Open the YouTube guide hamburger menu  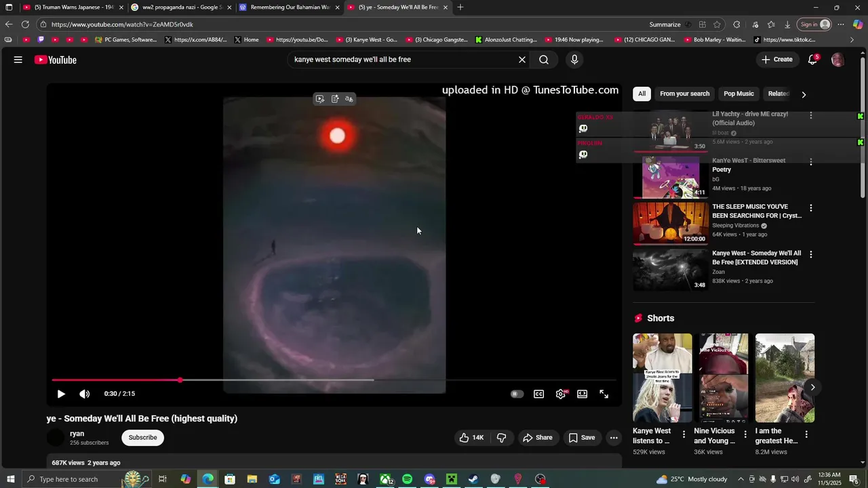(x=18, y=60)
